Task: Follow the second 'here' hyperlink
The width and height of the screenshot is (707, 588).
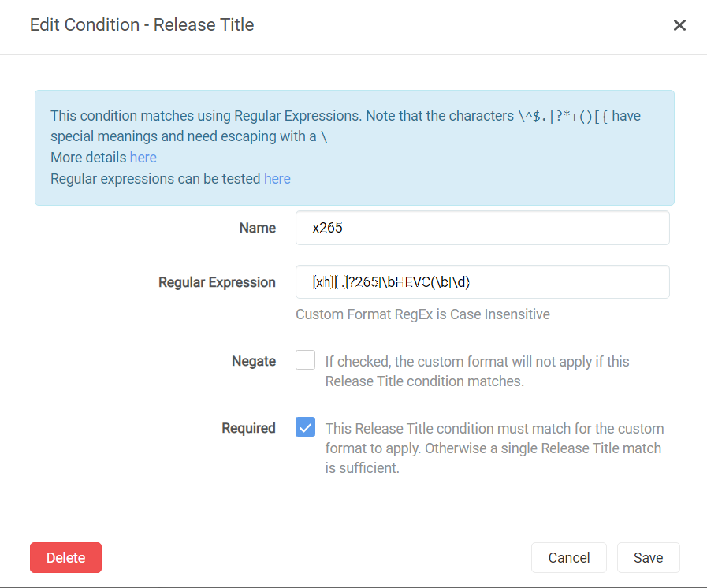Action: [277, 178]
